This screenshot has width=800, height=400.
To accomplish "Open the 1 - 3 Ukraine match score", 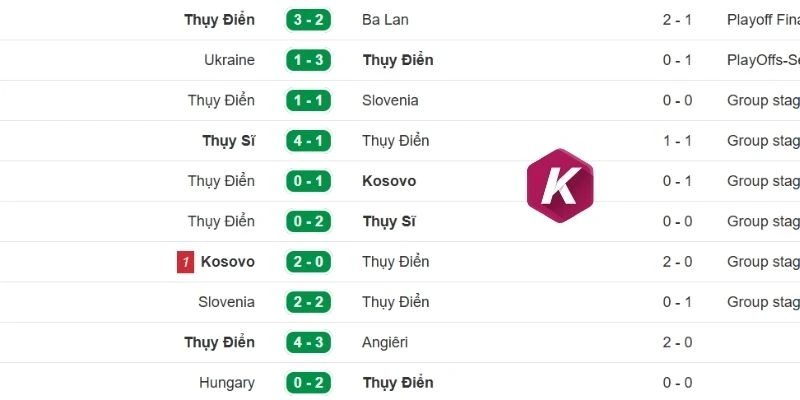I will (308, 60).
